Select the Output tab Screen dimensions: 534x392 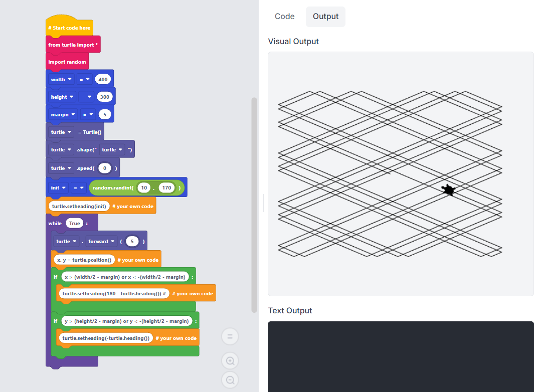325,17
